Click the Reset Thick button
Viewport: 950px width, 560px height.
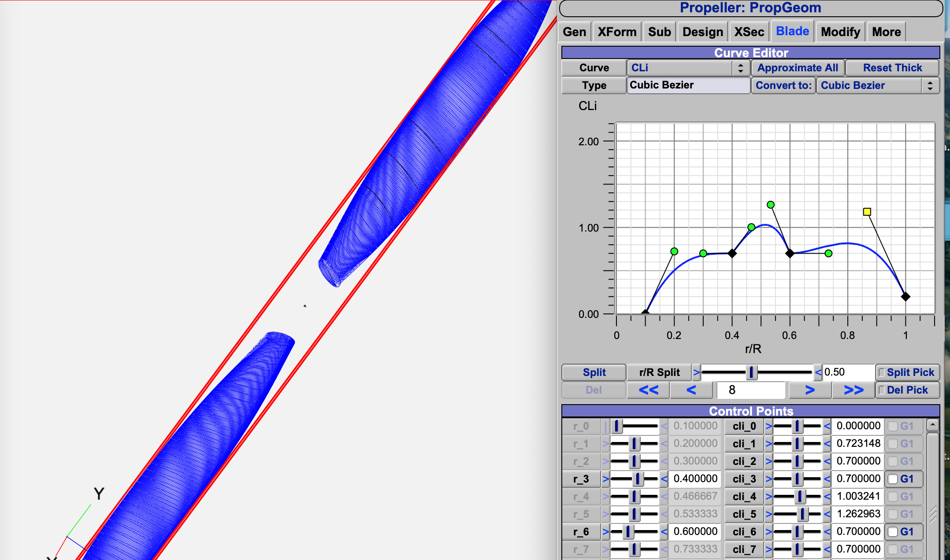pyautogui.click(x=892, y=68)
